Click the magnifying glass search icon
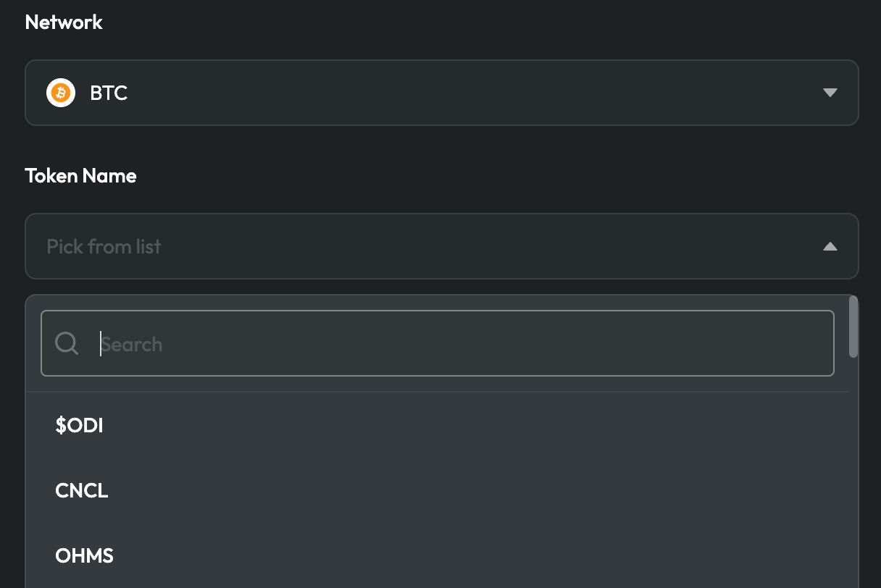 coord(67,343)
